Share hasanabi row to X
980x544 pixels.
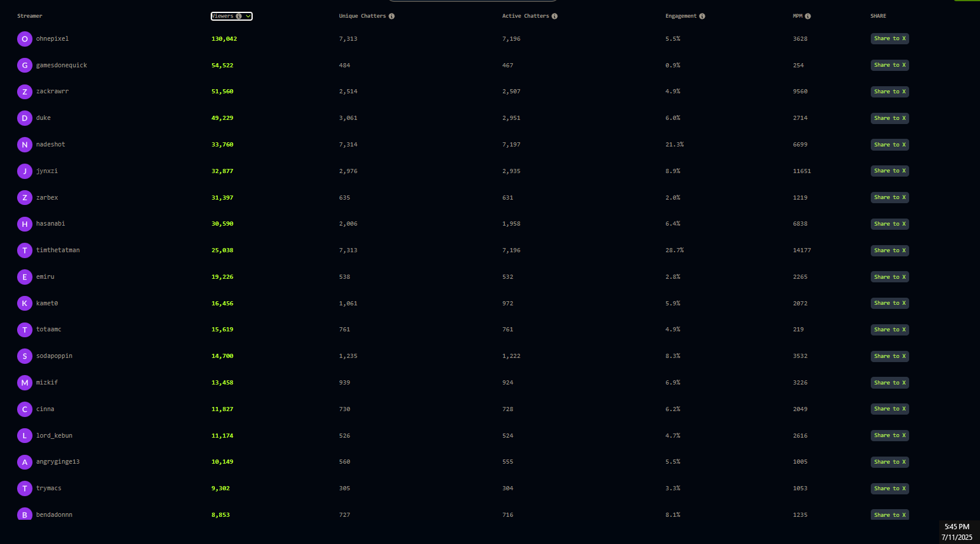890,224
